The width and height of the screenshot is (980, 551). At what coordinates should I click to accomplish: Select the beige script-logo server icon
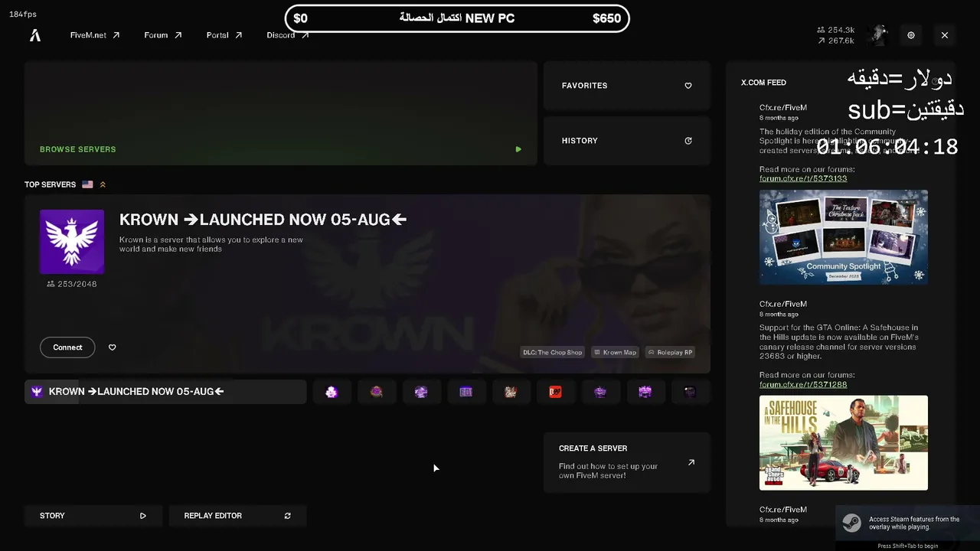click(x=511, y=392)
